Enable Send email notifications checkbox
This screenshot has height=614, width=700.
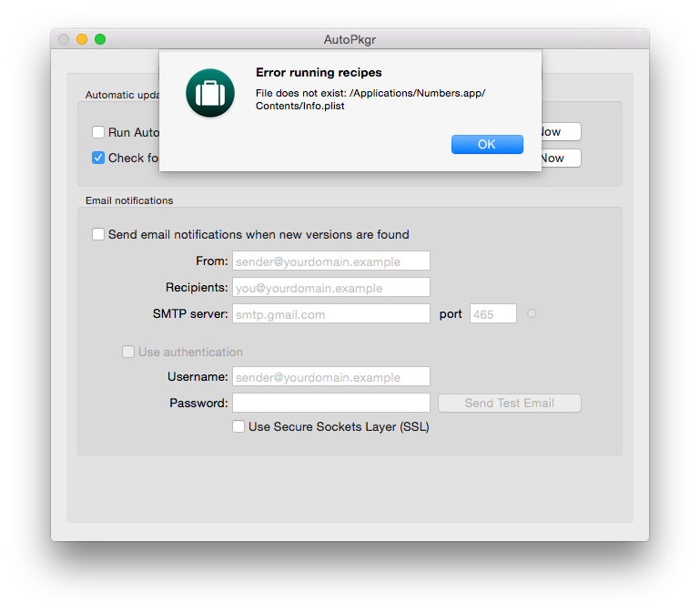(97, 234)
